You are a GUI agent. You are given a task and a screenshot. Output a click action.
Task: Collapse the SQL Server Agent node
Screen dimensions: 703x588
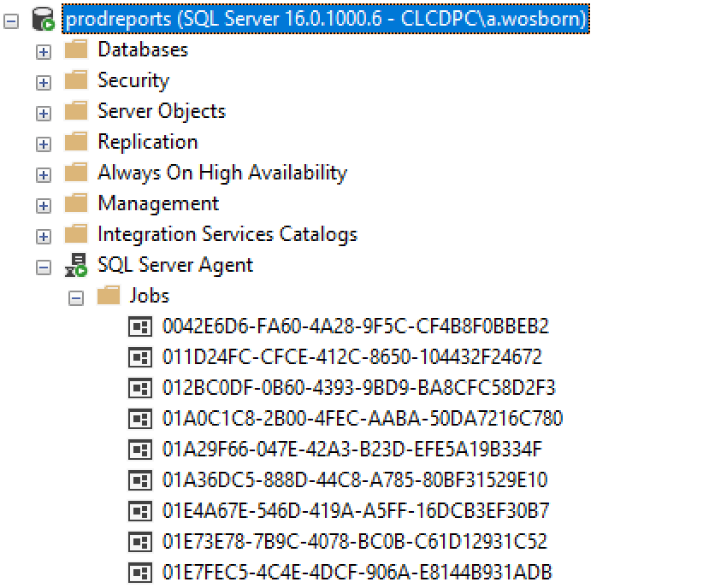coord(44,267)
